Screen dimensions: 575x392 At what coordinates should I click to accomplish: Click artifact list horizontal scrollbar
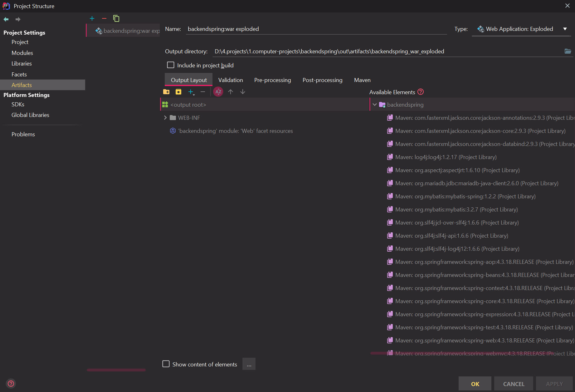(x=116, y=370)
